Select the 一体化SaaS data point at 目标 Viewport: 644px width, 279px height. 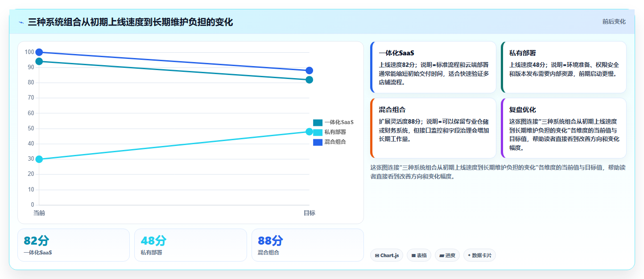[x=310, y=80]
